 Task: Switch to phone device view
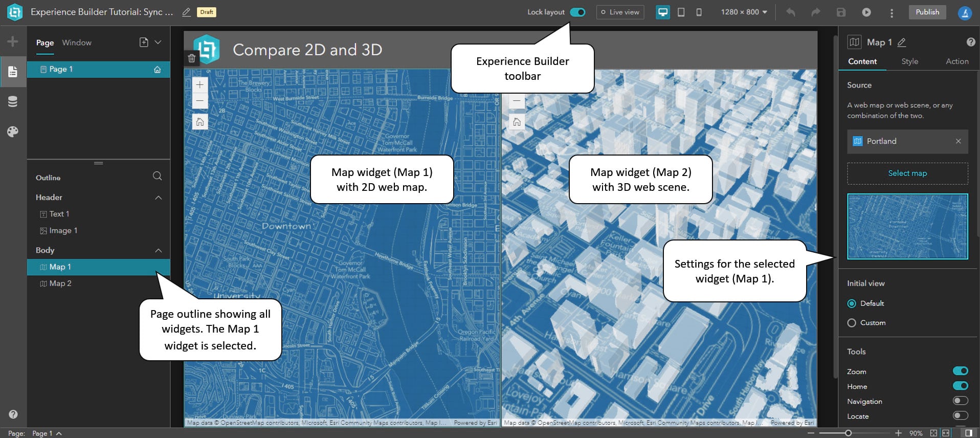point(699,12)
